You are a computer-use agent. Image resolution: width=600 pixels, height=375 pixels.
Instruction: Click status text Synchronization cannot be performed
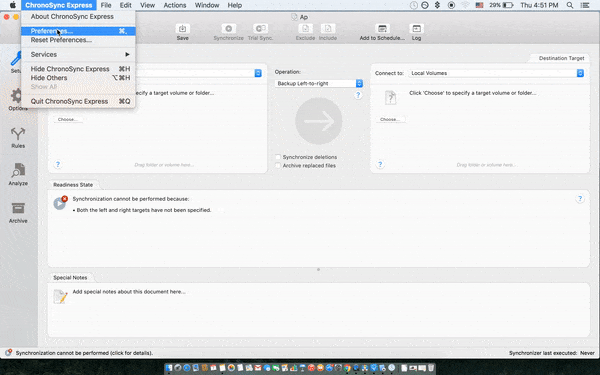point(84,353)
